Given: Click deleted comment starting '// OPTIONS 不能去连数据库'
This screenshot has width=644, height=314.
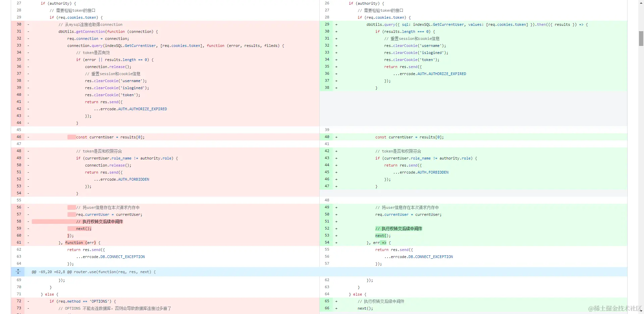Looking at the screenshot, I should click(115, 308).
